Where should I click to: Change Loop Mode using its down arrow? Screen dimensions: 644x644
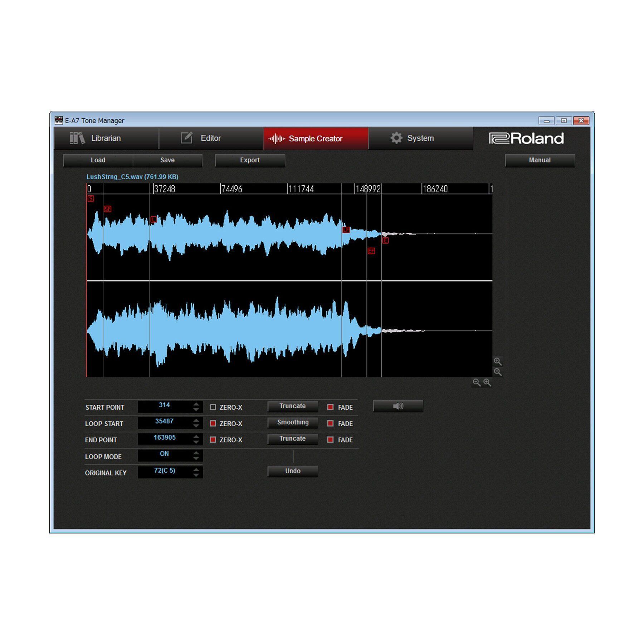pyautogui.click(x=196, y=459)
